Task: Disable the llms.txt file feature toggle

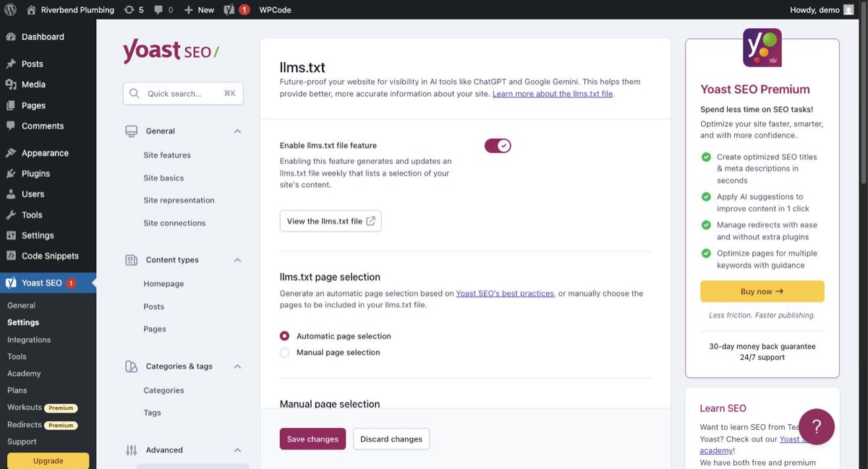Action: coord(498,146)
